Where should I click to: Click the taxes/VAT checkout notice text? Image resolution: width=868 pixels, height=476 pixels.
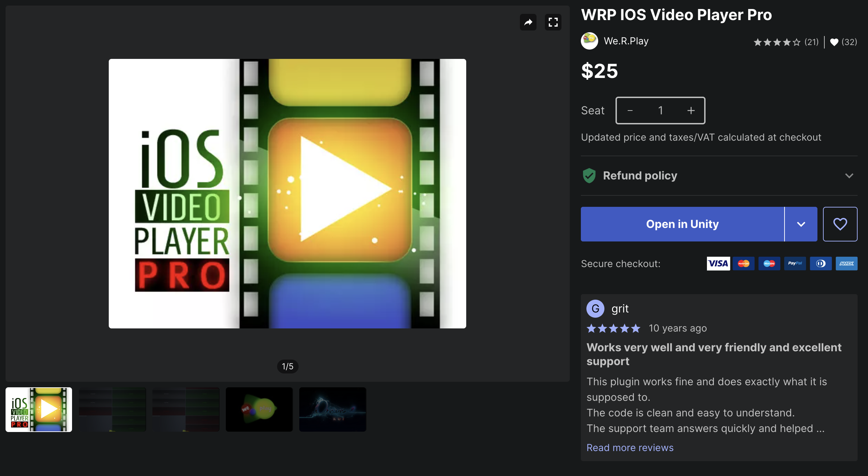701,138
